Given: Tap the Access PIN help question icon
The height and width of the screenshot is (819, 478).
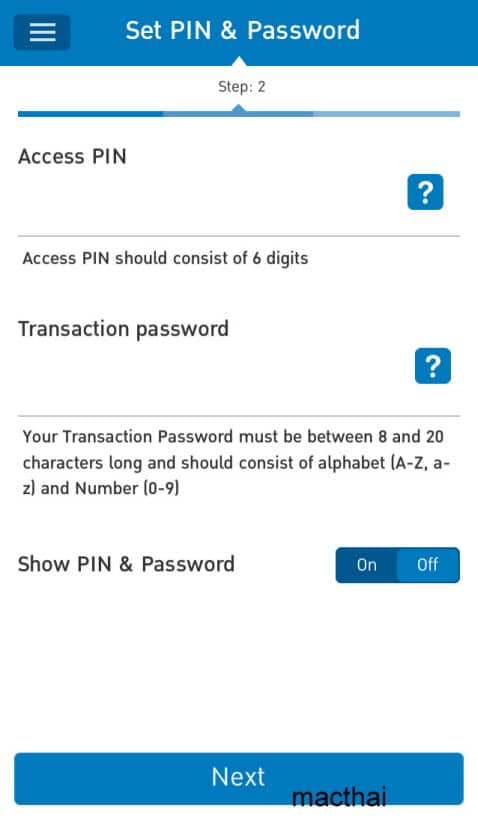Looking at the screenshot, I should click(425, 192).
